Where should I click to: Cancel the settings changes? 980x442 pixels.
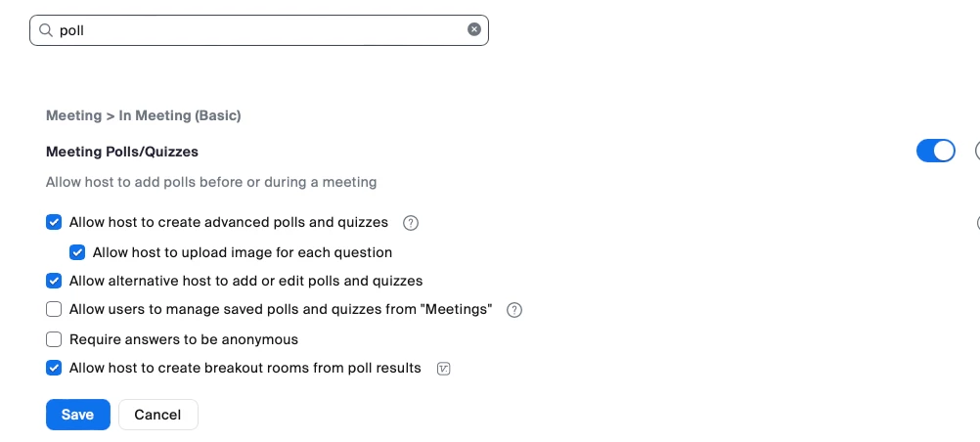157,415
